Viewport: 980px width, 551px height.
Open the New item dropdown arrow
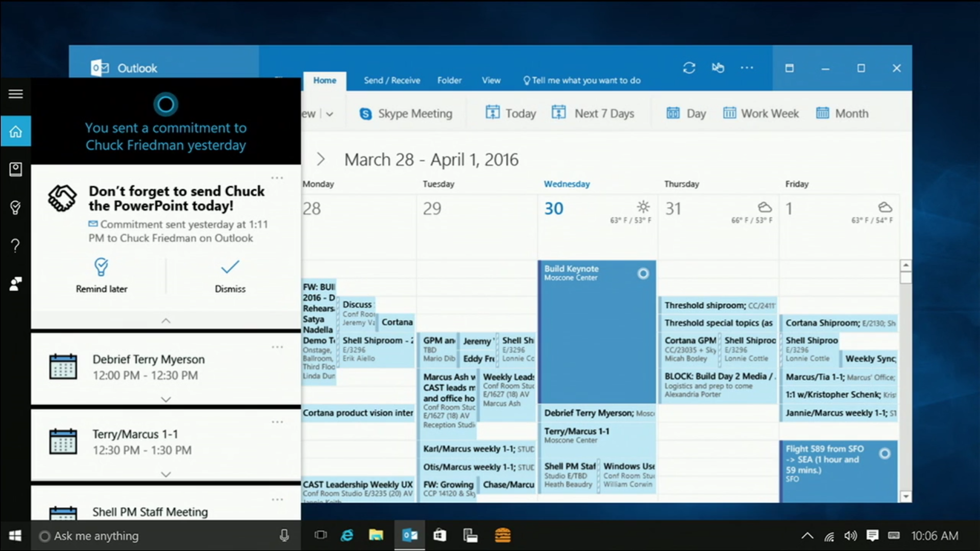click(x=330, y=114)
